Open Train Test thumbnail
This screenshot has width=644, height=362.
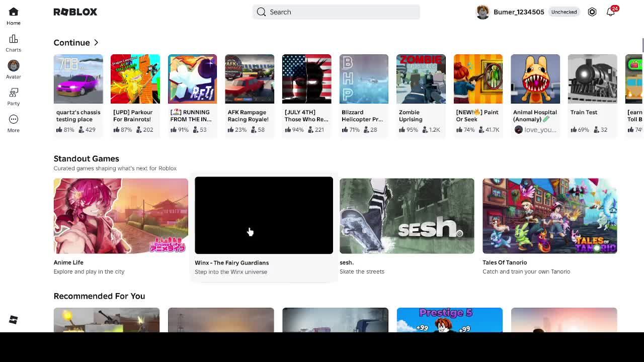592,79
